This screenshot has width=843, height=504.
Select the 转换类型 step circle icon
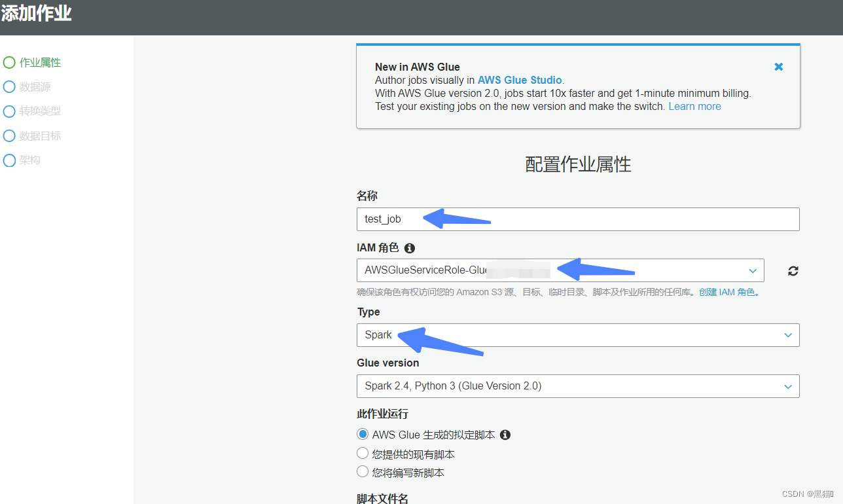click(x=9, y=111)
